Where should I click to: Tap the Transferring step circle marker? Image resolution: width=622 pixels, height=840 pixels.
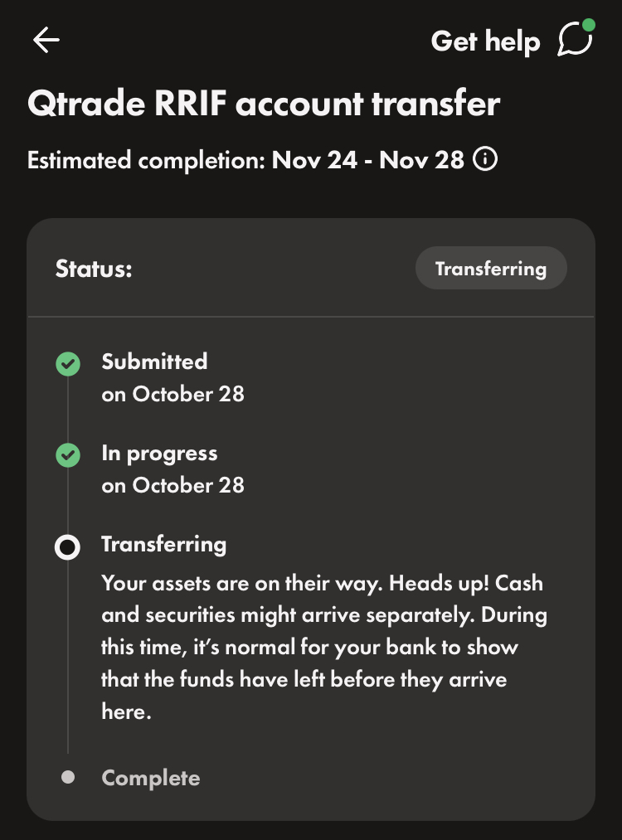point(68,547)
